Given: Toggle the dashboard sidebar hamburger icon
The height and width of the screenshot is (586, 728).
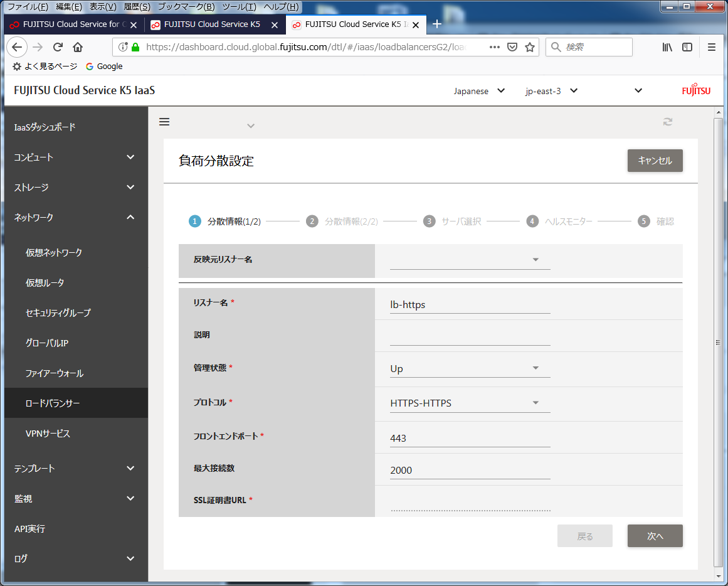Looking at the screenshot, I should 164,122.
